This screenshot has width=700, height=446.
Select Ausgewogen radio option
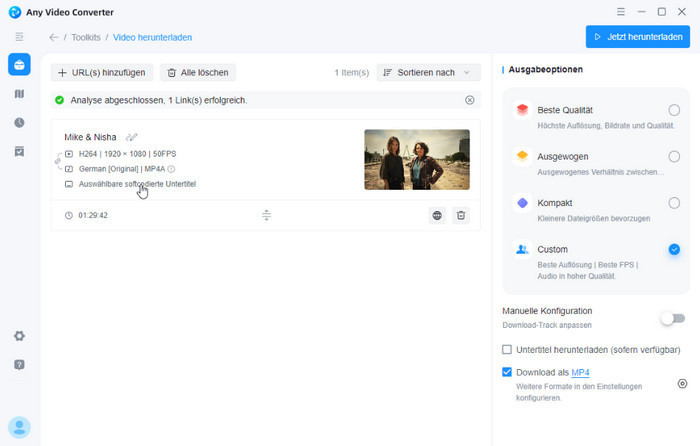pyautogui.click(x=674, y=156)
